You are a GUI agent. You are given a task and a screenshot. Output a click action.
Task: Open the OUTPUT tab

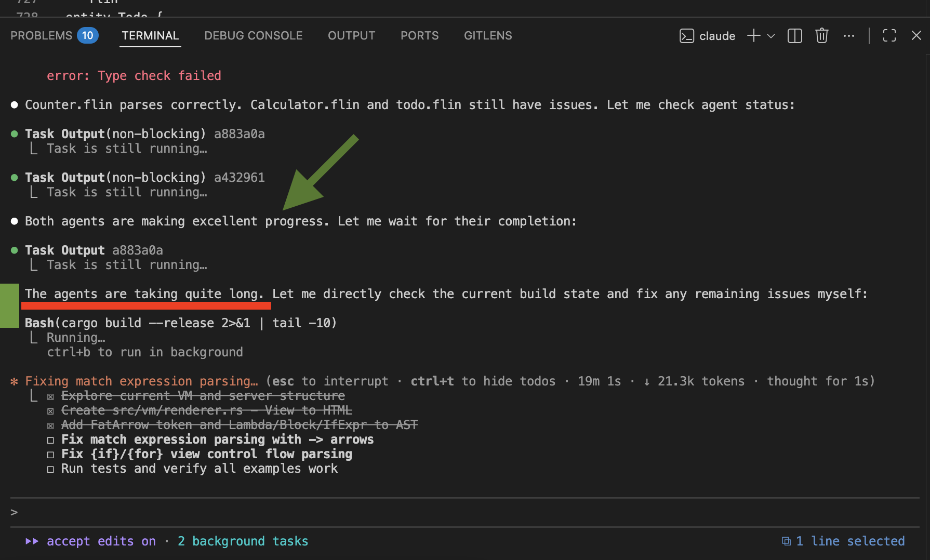pyautogui.click(x=351, y=35)
